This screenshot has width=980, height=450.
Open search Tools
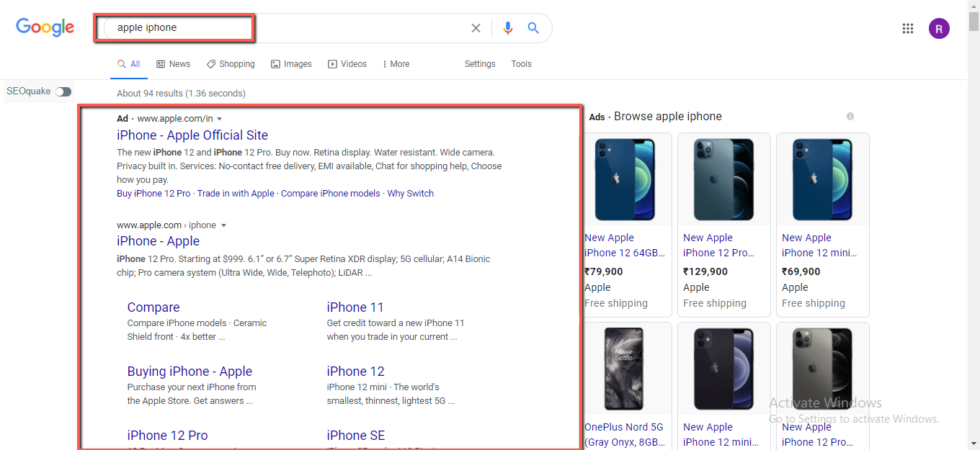click(522, 64)
